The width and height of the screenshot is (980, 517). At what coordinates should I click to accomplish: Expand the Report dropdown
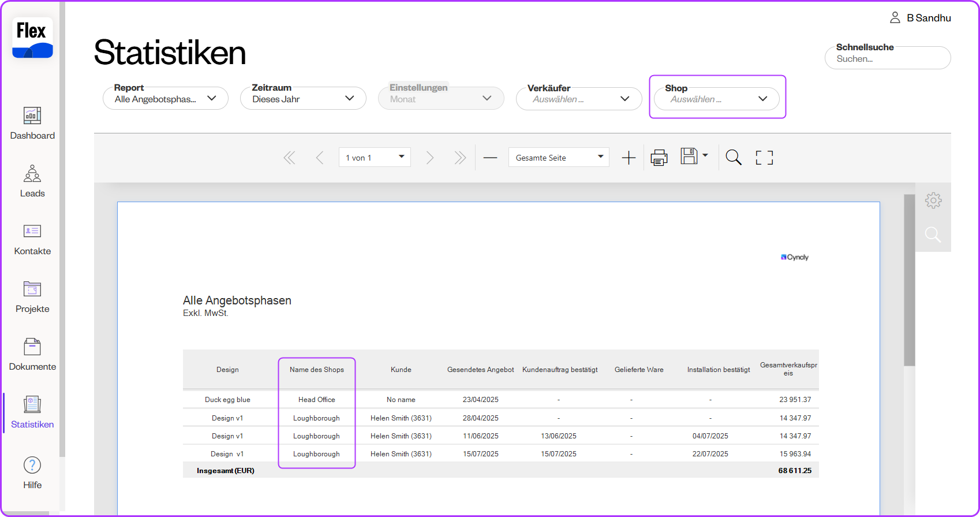[165, 99]
